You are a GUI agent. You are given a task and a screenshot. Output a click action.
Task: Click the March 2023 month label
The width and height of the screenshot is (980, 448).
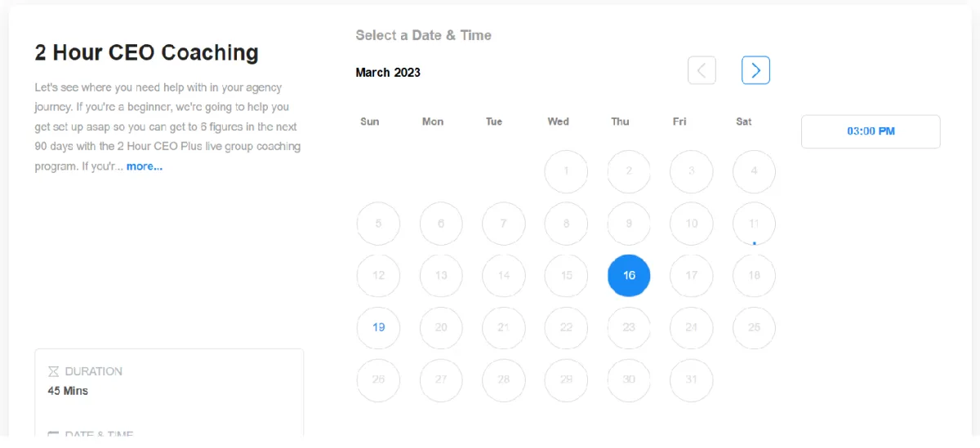[x=388, y=73]
